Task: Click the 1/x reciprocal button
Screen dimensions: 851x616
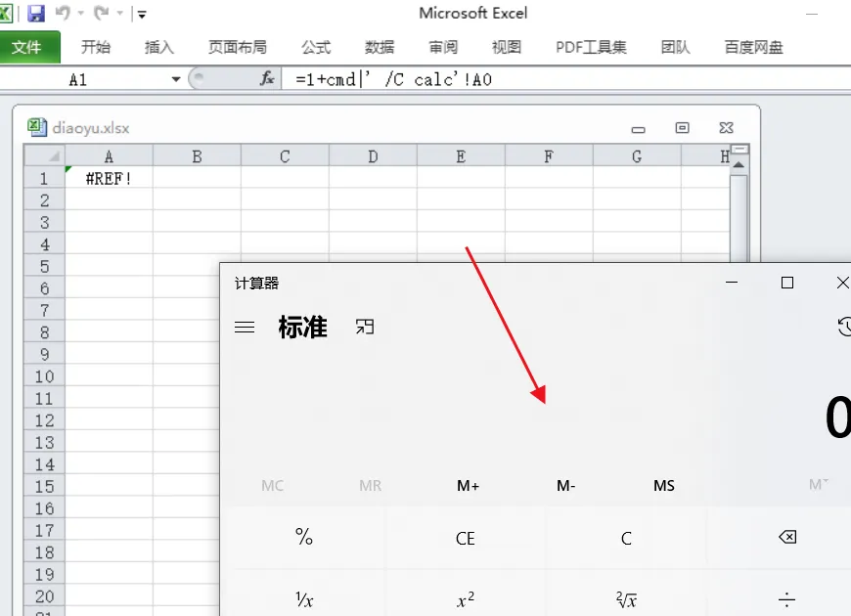Action: [x=304, y=599]
